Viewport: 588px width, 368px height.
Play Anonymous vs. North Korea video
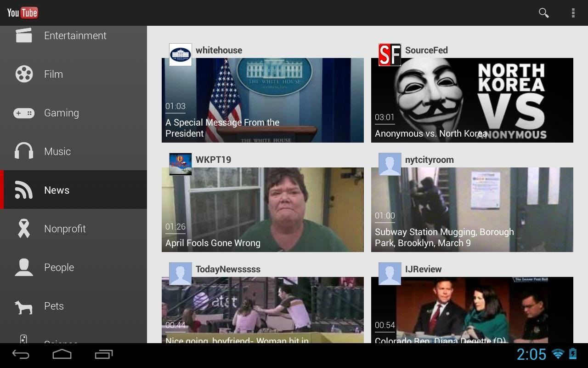(x=472, y=100)
